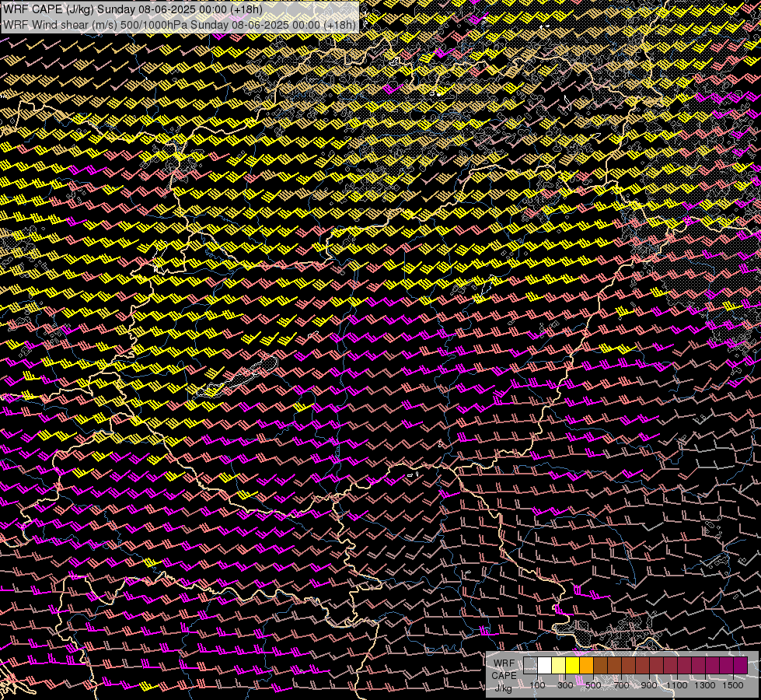Click the 300 legend value

tap(565, 685)
